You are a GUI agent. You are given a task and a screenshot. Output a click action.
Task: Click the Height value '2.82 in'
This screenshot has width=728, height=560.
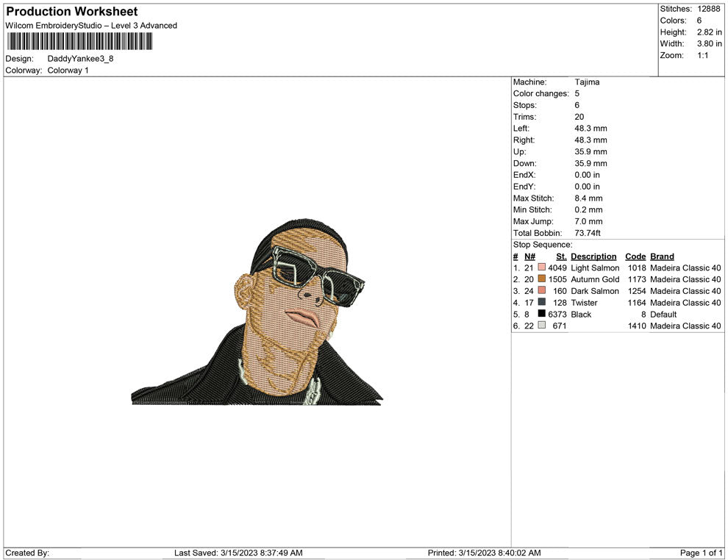[709, 32]
